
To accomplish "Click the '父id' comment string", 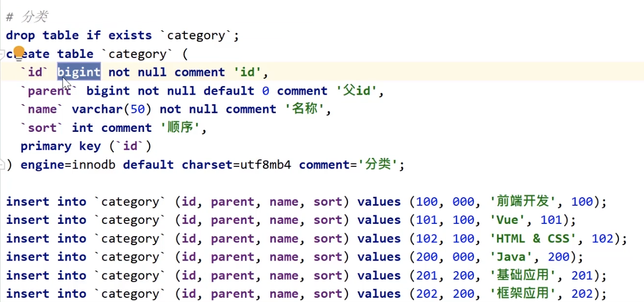I will tap(357, 91).
